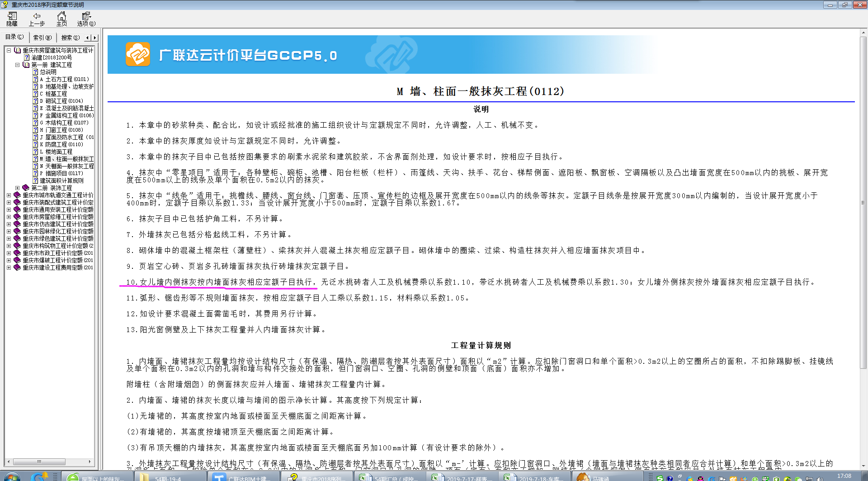Viewport: 868px width, 481px height.
Task: Open the 选项 (Options) toolbar icon
Action: pyautogui.click(x=86, y=19)
